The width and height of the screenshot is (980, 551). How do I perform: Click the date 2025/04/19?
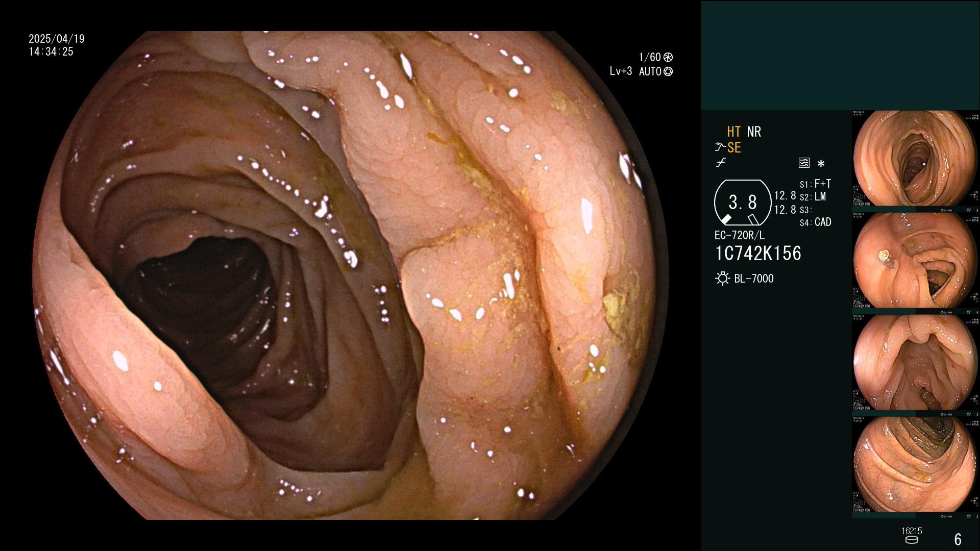(x=57, y=39)
